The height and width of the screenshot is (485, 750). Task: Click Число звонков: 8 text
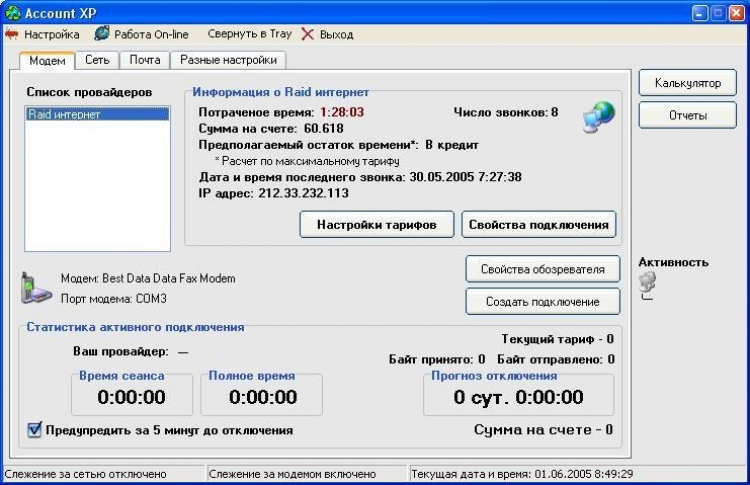tap(506, 112)
